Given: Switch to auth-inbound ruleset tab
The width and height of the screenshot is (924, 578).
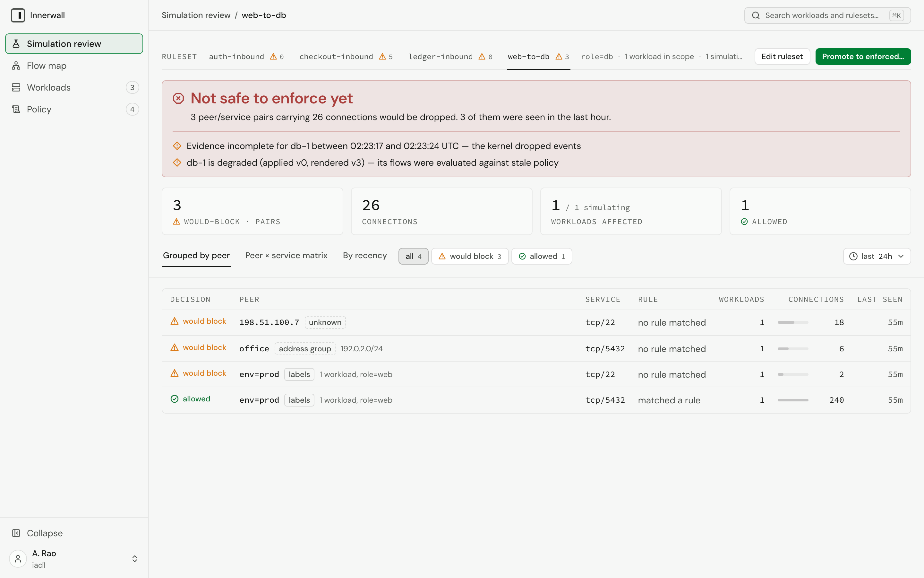Looking at the screenshot, I should coord(246,57).
